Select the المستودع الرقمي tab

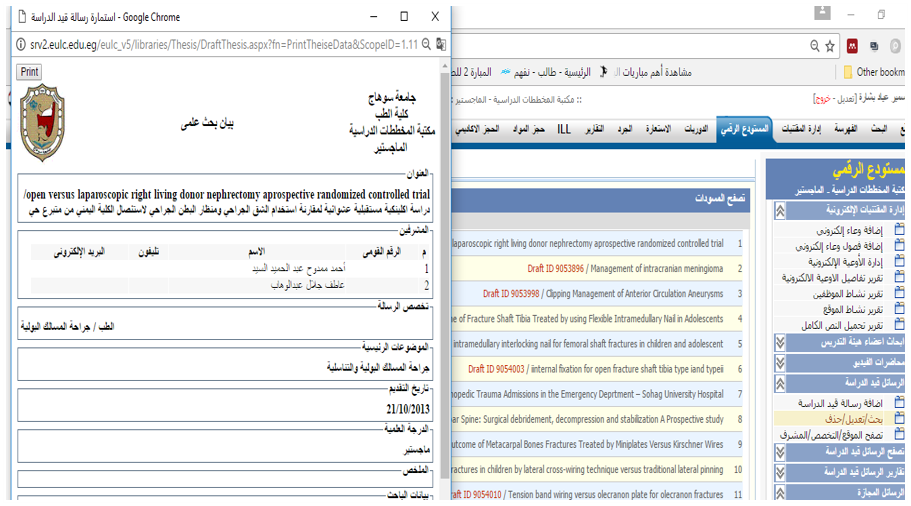coord(744,130)
